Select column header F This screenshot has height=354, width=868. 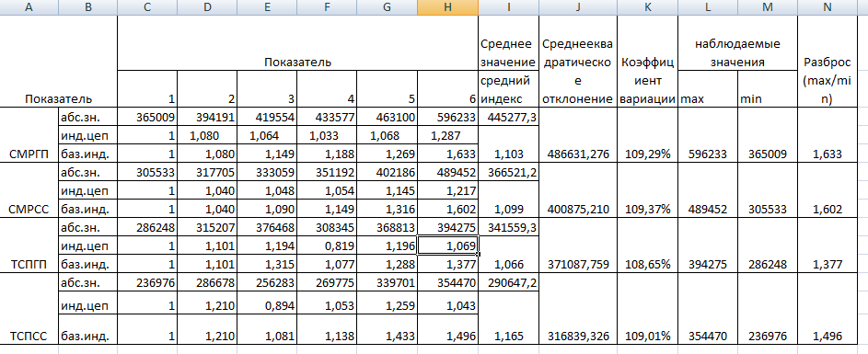click(327, 7)
